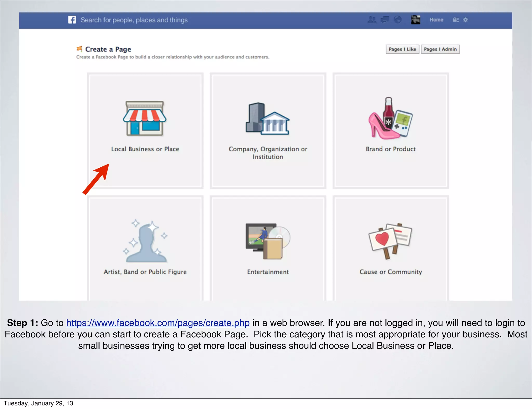Open the friend requests icon
The height and width of the screenshot is (409, 532).
372,20
